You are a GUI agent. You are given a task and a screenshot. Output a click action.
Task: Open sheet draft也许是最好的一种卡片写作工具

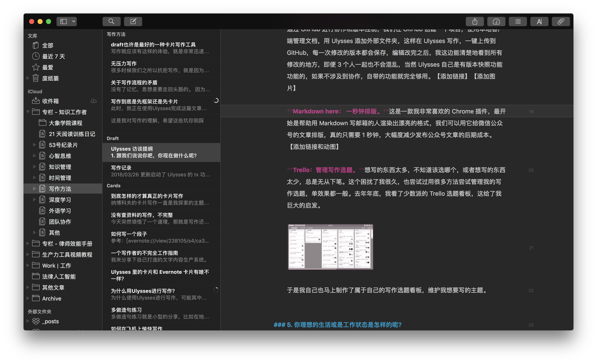click(161, 48)
